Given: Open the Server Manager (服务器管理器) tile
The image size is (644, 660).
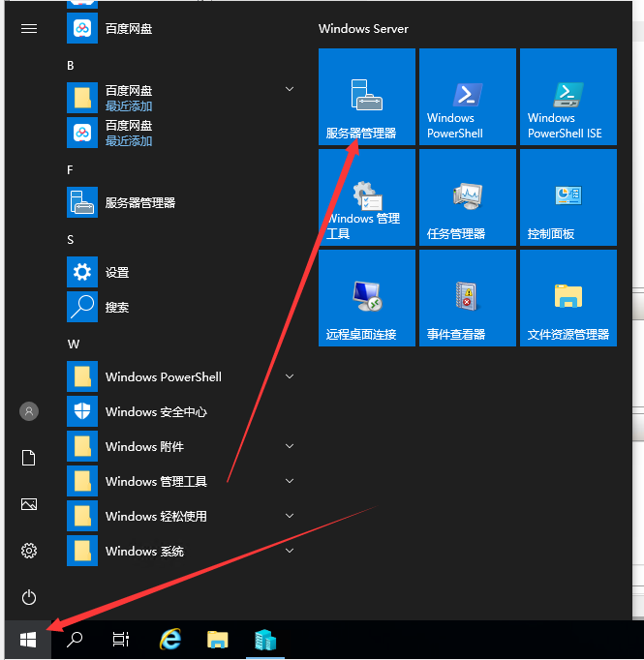Looking at the screenshot, I should click(x=366, y=97).
